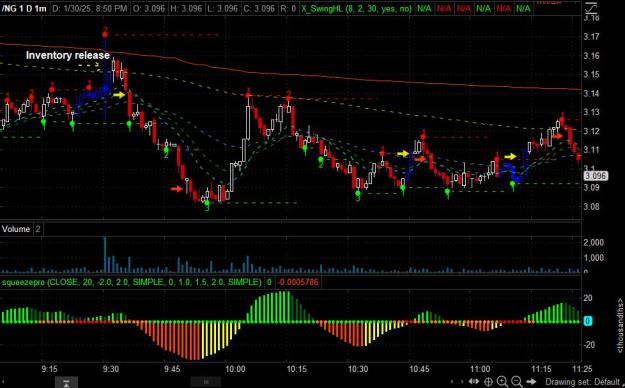Screen dimensions: 625x388
Task: Click the 11:25 time axis label
Action: (582, 369)
